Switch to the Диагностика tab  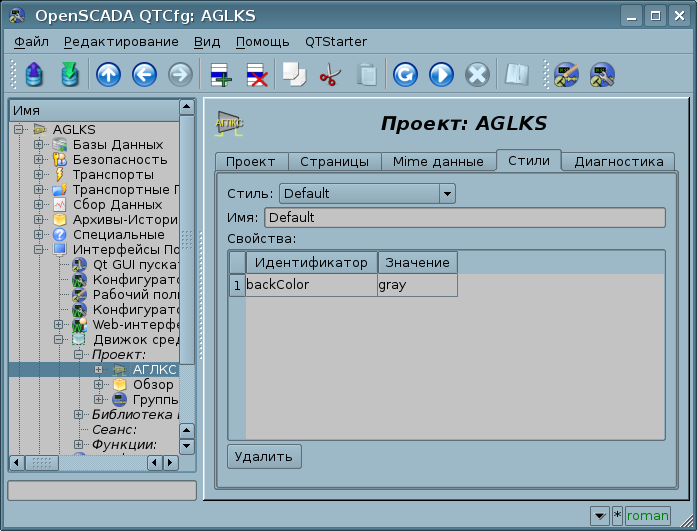tap(618, 162)
